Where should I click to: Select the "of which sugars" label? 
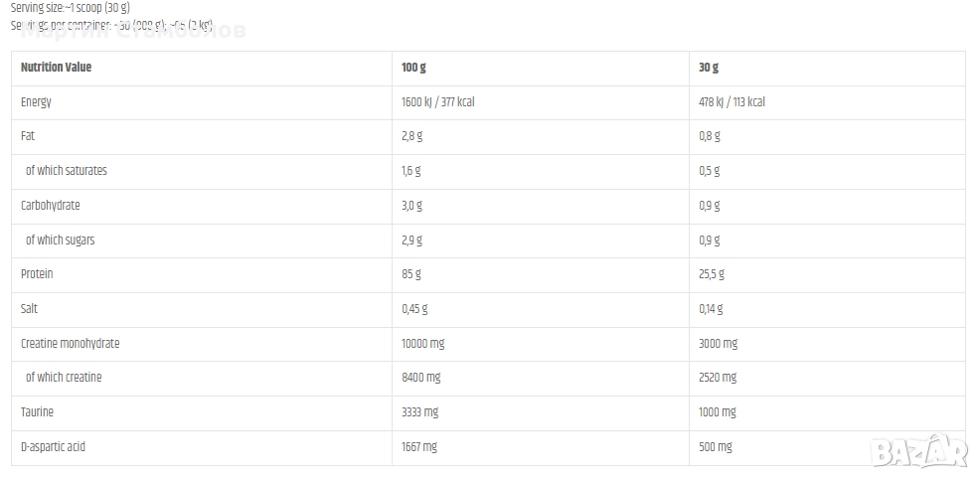pyautogui.click(x=60, y=240)
